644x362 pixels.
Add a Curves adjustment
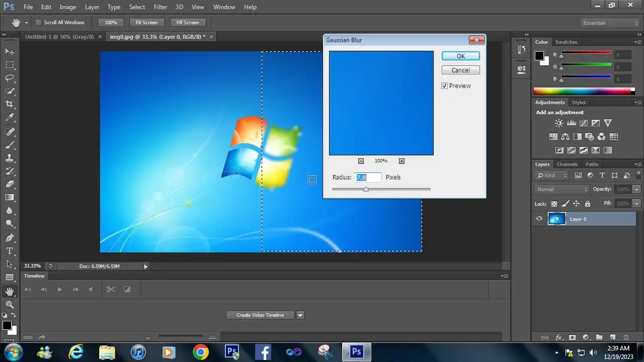[x=584, y=123]
